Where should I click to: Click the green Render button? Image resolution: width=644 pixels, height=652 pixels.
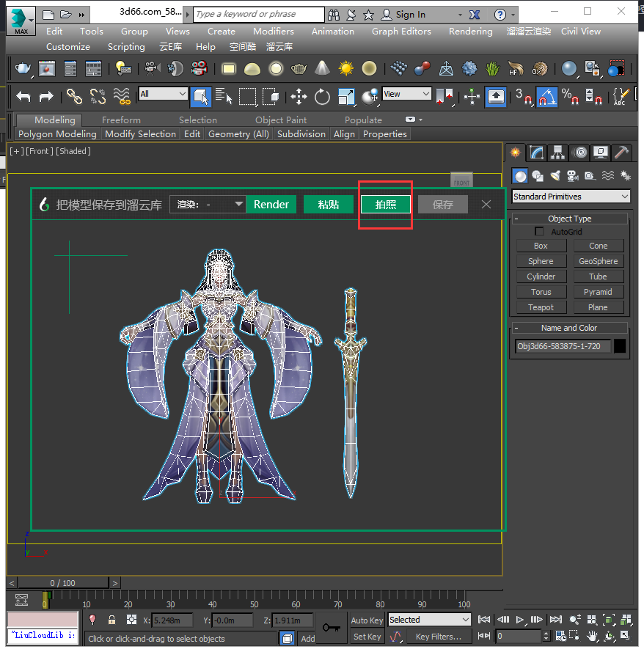[271, 205]
